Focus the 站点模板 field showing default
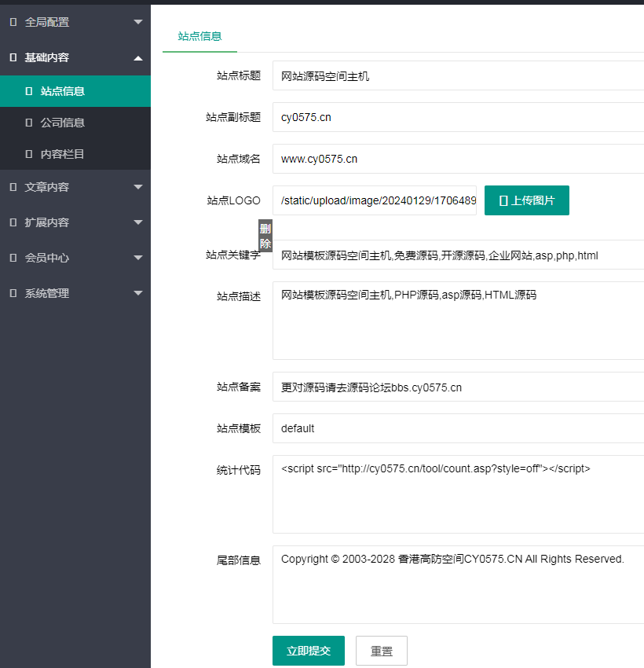 point(458,428)
